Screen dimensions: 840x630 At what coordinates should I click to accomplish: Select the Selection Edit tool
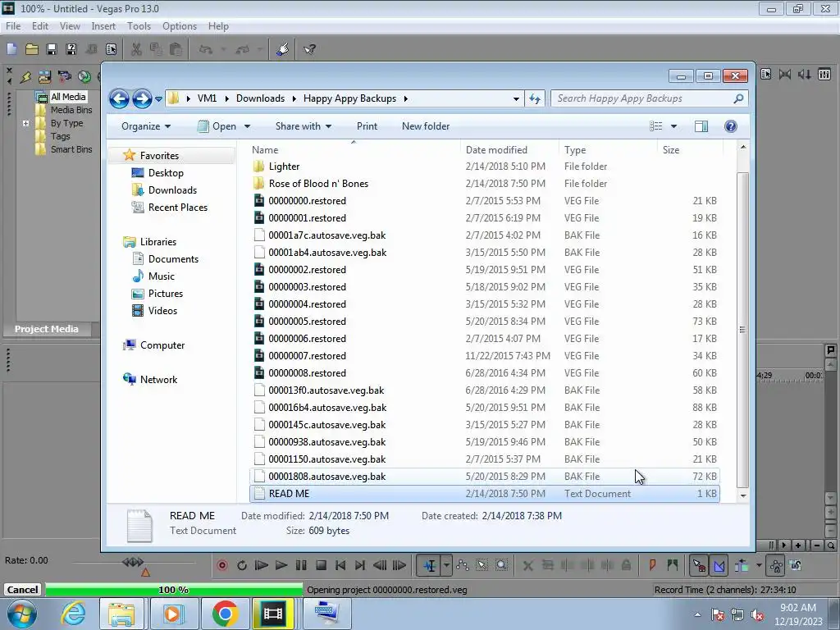click(x=482, y=565)
